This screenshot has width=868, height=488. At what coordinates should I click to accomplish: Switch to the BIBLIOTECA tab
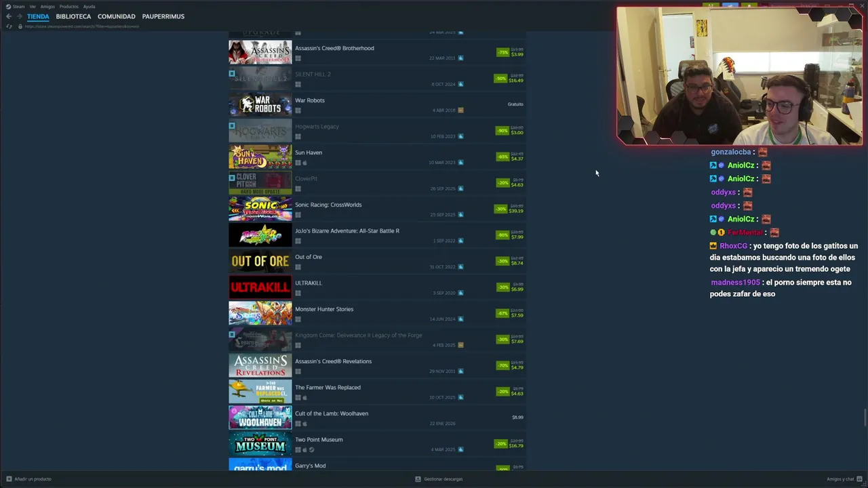tap(73, 16)
